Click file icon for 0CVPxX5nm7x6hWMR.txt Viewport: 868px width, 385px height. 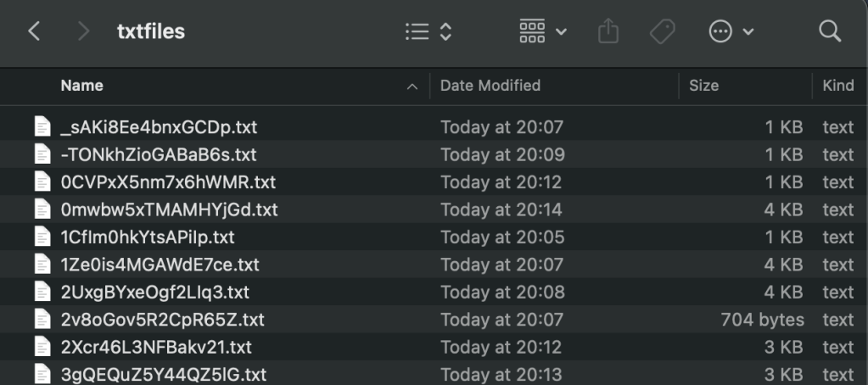tap(42, 182)
